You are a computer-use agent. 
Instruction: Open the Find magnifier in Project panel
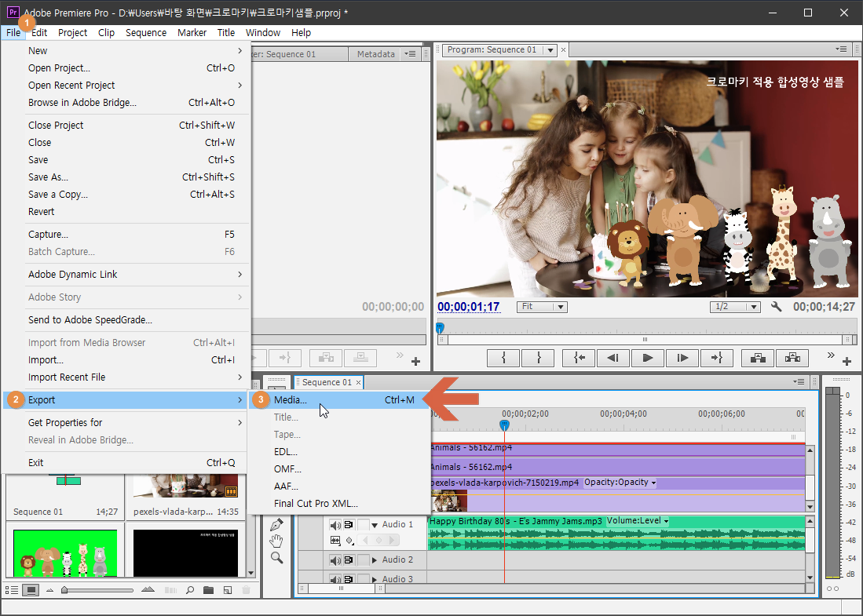(x=190, y=590)
